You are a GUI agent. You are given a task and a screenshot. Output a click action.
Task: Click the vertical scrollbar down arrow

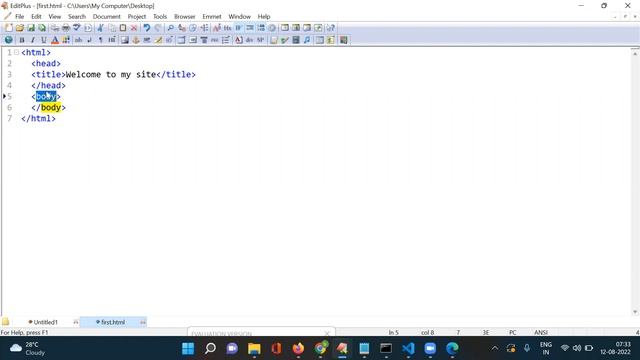635,312
